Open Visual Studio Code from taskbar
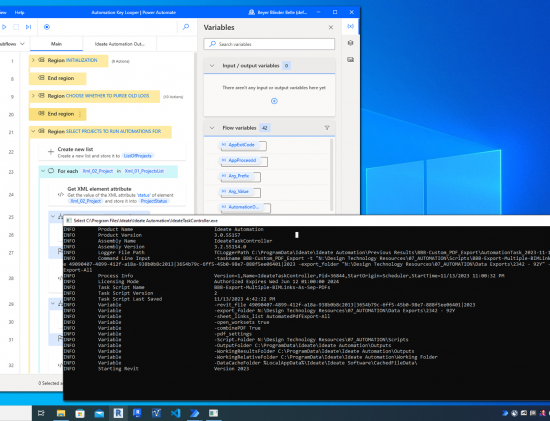 175,413
